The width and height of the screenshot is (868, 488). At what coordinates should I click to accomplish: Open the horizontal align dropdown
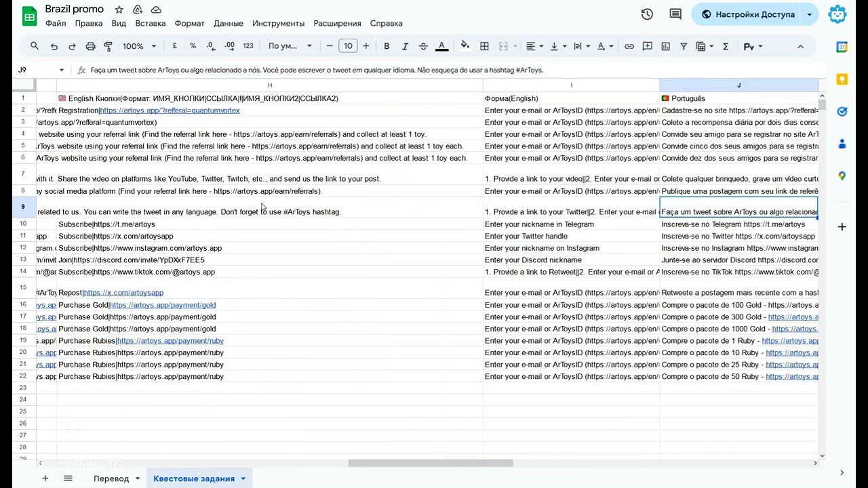coord(534,46)
